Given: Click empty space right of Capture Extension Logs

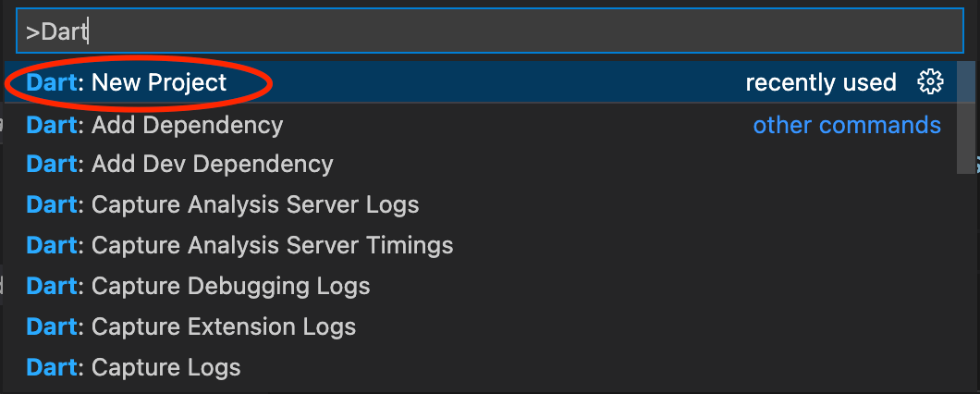Looking at the screenshot, I should click(x=656, y=326).
